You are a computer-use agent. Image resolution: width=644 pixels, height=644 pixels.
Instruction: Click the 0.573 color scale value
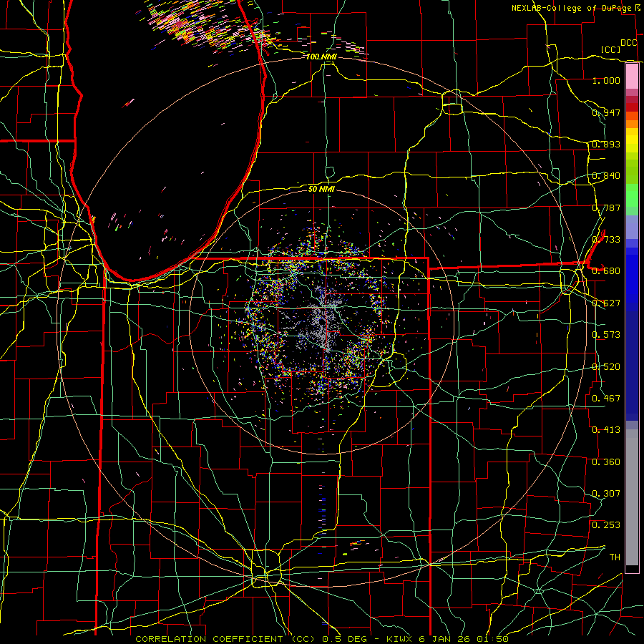[606, 335]
